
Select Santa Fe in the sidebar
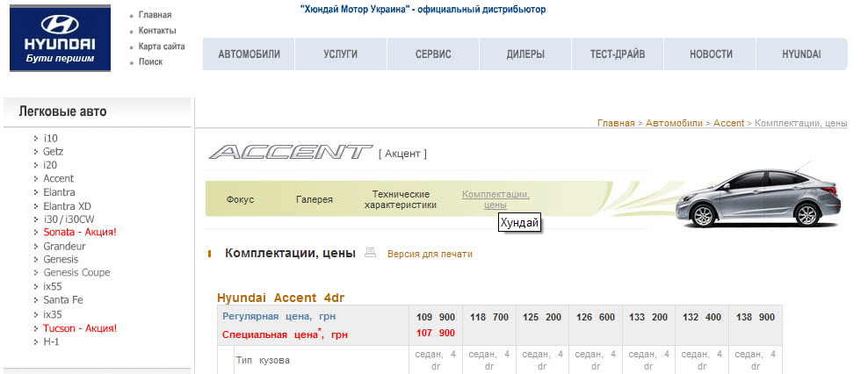click(x=63, y=300)
